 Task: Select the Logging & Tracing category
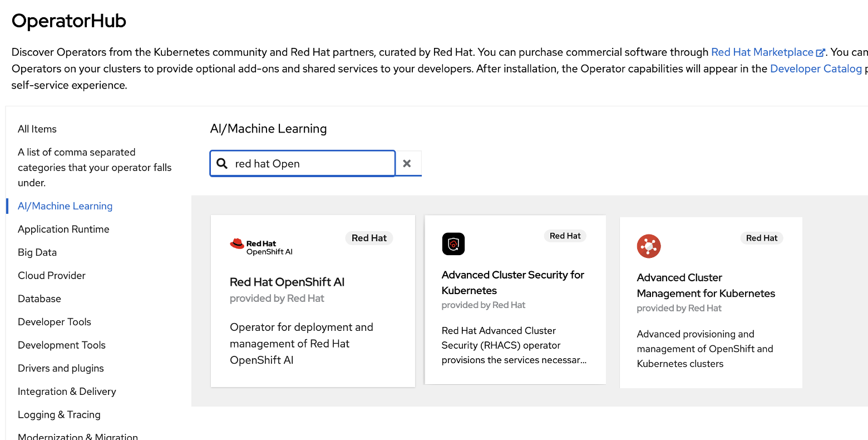tap(59, 414)
